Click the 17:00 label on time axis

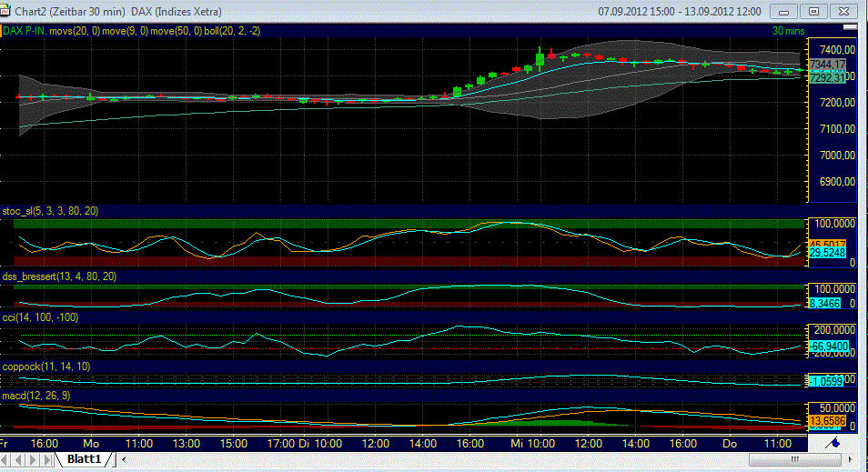281,443
